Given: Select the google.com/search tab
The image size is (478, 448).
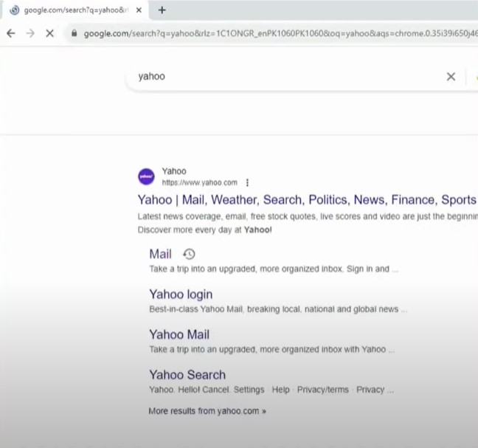Looking at the screenshot, I should (75, 10).
